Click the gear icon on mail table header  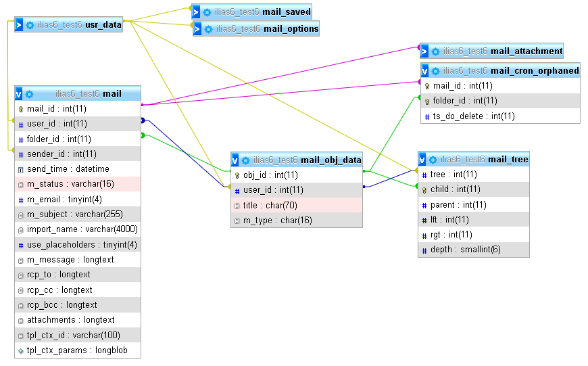tap(30, 94)
